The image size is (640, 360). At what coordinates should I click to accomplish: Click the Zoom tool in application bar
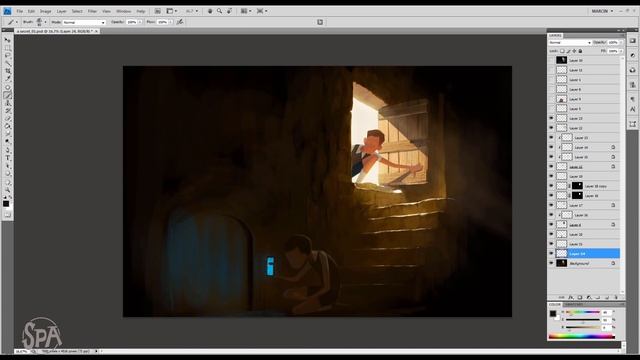pos(220,11)
